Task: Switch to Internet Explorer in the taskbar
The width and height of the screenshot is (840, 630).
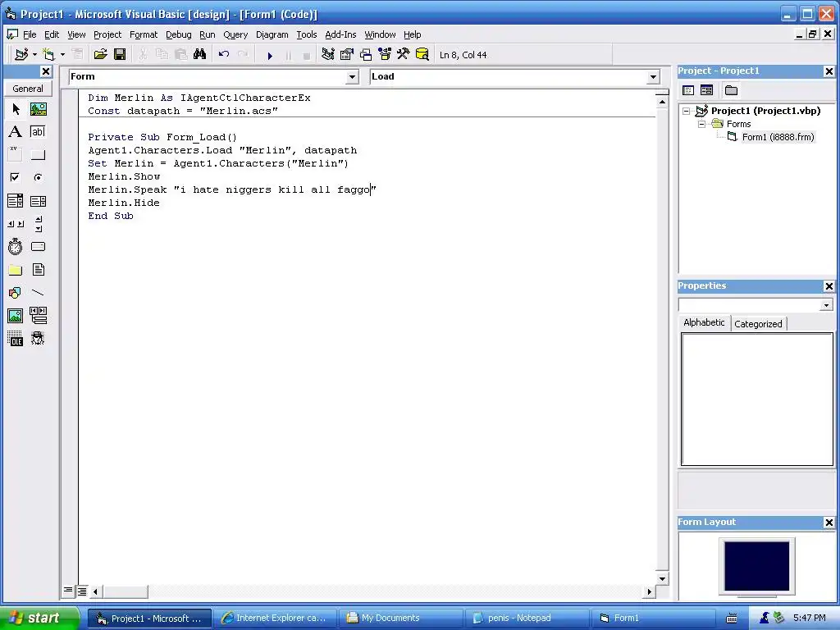Action: pos(275,619)
